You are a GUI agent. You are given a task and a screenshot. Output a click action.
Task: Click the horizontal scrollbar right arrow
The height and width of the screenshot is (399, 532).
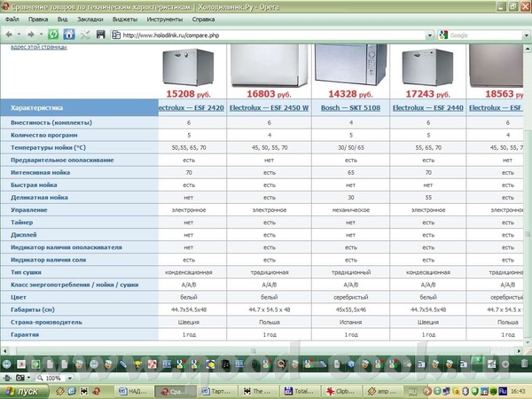(x=519, y=350)
